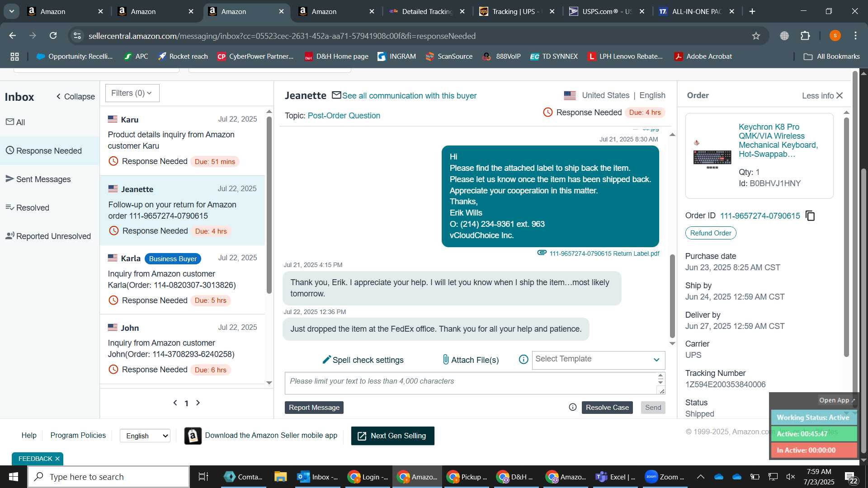Open the Return Label.pdf attachment
The image size is (868, 488).
click(x=604, y=253)
